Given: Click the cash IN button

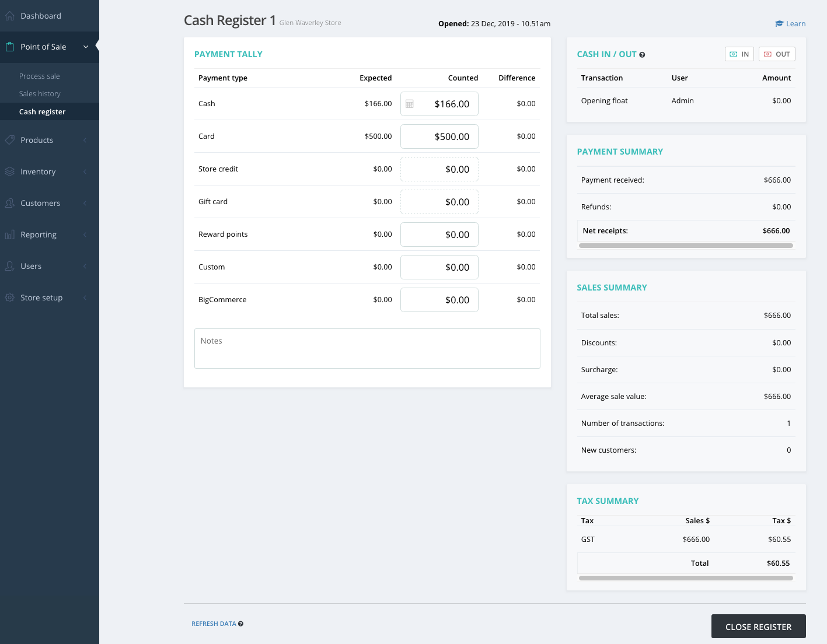Looking at the screenshot, I should point(739,54).
